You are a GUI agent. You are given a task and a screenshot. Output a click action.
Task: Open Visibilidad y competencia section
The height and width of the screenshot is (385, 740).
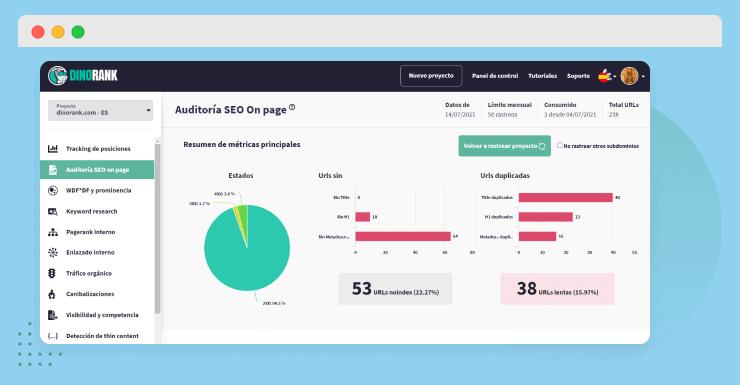coord(97,315)
